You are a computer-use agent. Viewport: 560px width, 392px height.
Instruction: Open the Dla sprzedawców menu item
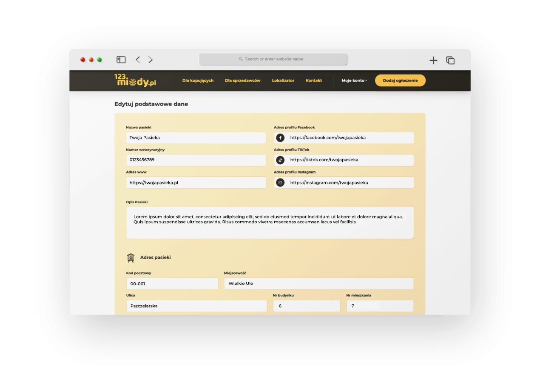tap(242, 81)
